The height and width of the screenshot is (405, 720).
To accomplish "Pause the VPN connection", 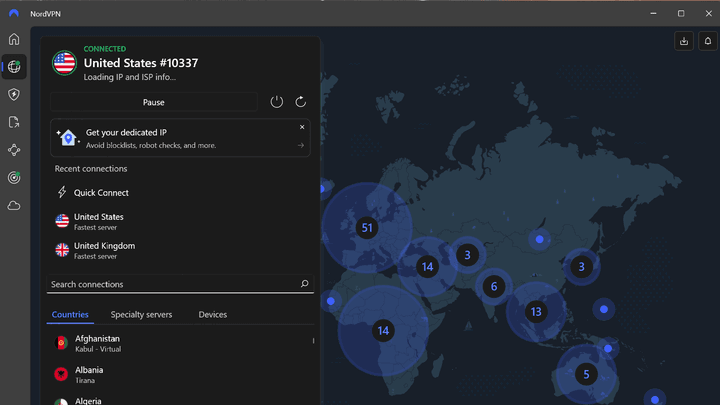I will click(x=153, y=102).
